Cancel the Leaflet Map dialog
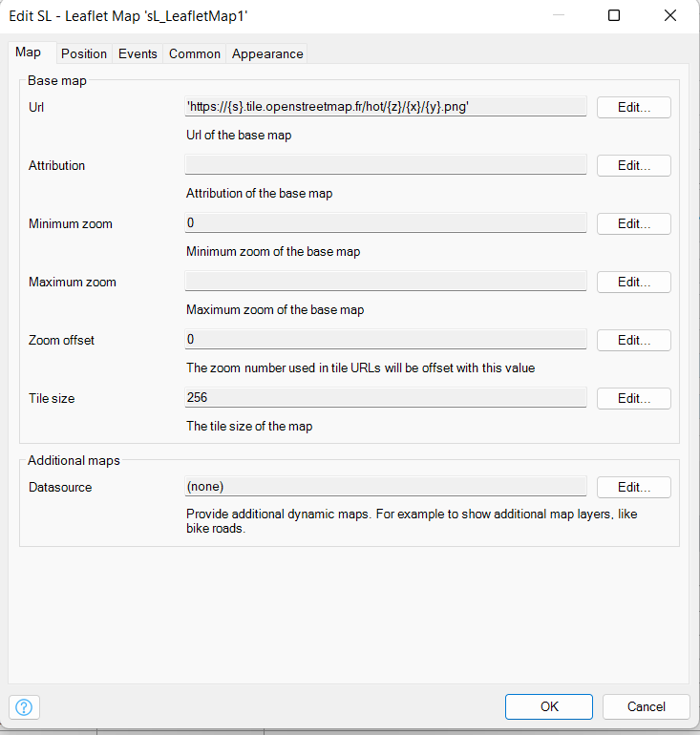The width and height of the screenshot is (700, 735). 647,706
